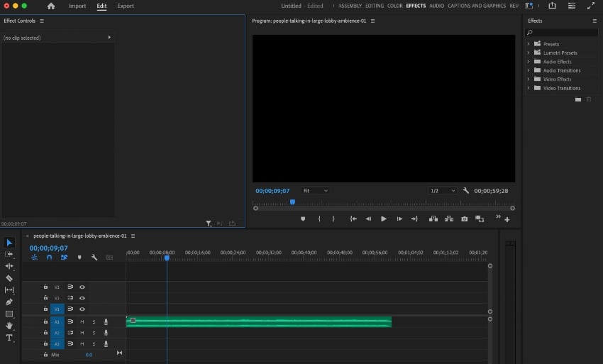Hide V3 track output eye
Image resolution: width=603 pixels, height=364 pixels.
(82, 287)
